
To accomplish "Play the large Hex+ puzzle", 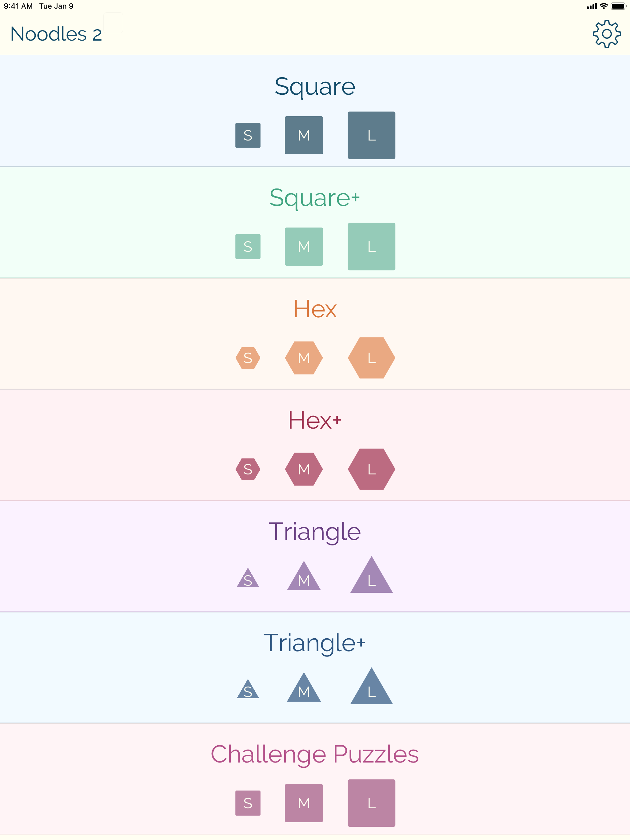I will (371, 470).
